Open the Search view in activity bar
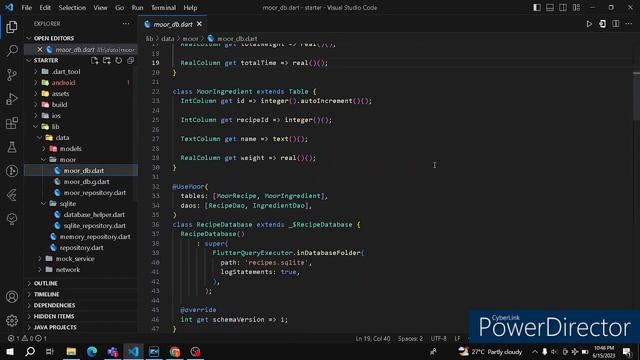Screen dimensions: 640x360 pyautogui.click(x=12, y=51)
